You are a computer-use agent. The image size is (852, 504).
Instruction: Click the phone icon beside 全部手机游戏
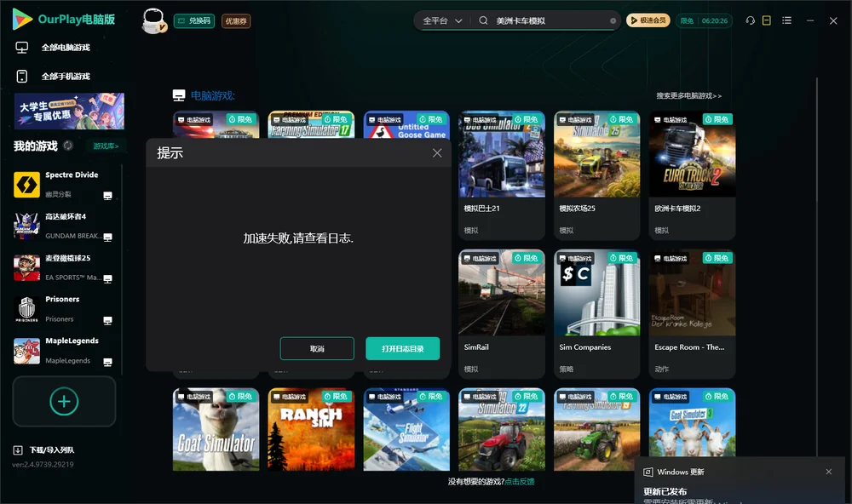(22, 77)
